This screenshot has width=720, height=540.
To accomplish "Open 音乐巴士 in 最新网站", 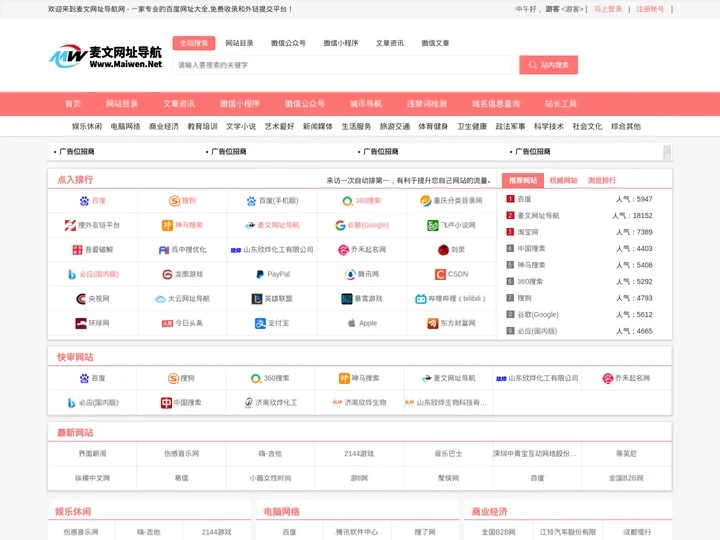I will (448, 453).
